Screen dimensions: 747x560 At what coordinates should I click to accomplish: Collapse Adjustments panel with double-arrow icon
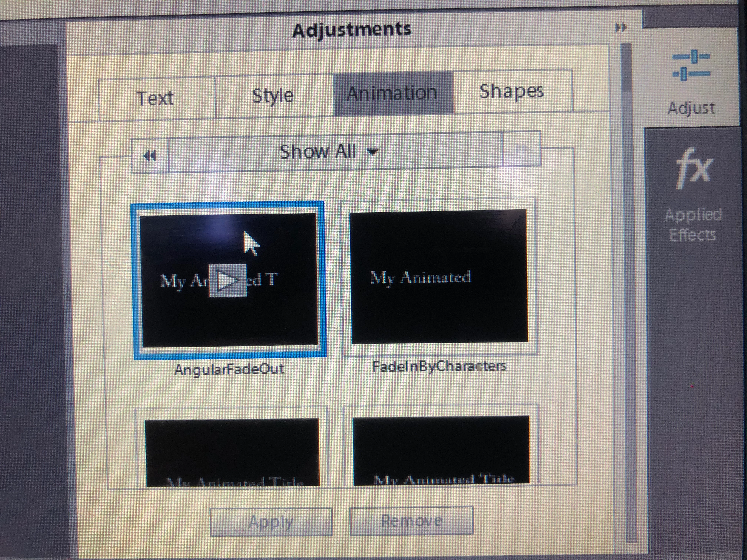[x=621, y=28]
